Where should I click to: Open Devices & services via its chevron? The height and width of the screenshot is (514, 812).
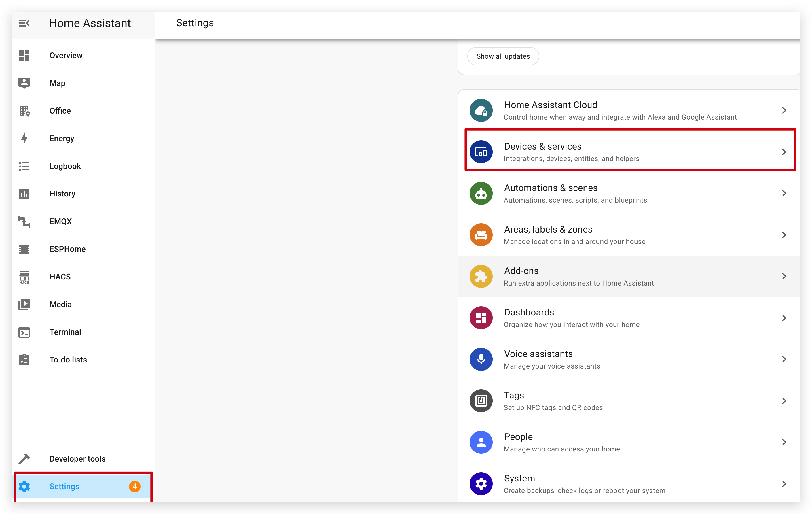(x=784, y=152)
